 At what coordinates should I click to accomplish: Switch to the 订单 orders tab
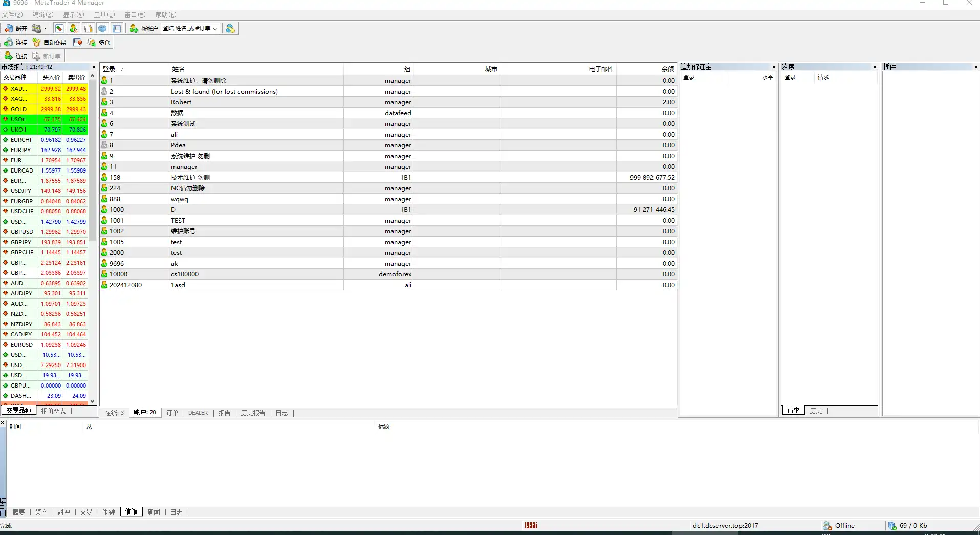pos(172,413)
